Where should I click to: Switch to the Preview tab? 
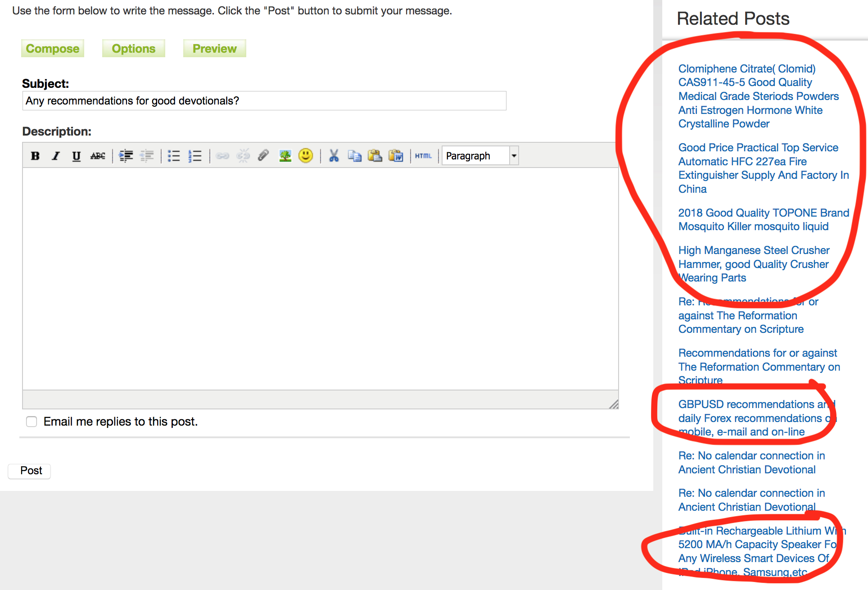[214, 49]
